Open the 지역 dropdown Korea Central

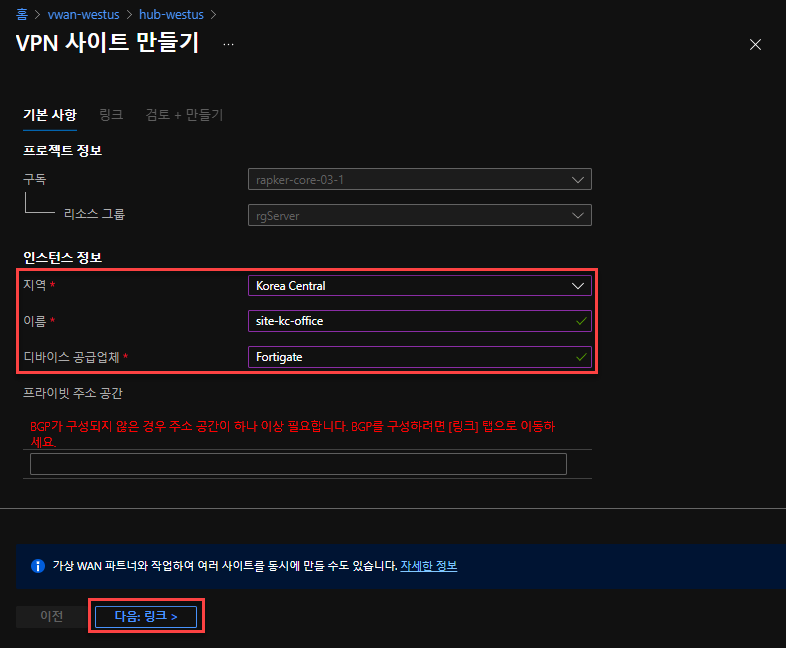pos(420,286)
